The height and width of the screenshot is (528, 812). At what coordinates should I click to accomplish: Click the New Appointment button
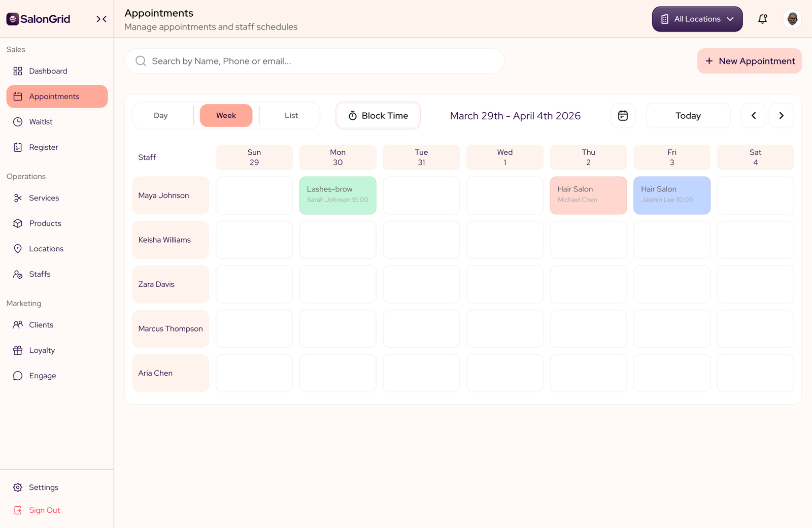tap(749, 61)
